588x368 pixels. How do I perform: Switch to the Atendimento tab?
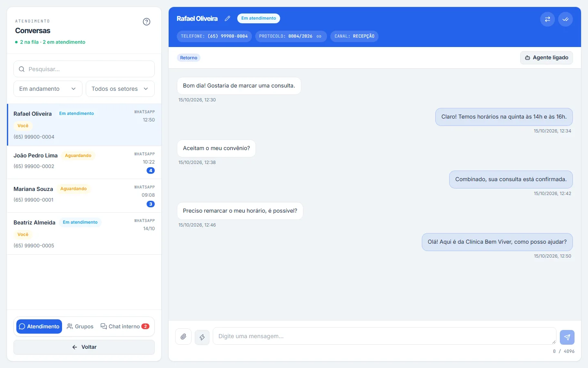(39, 326)
